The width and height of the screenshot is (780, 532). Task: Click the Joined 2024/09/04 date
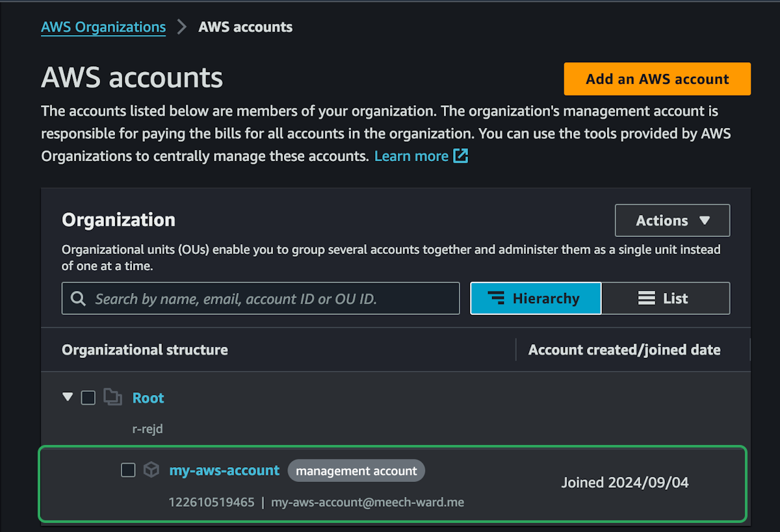pyautogui.click(x=625, y=483)
